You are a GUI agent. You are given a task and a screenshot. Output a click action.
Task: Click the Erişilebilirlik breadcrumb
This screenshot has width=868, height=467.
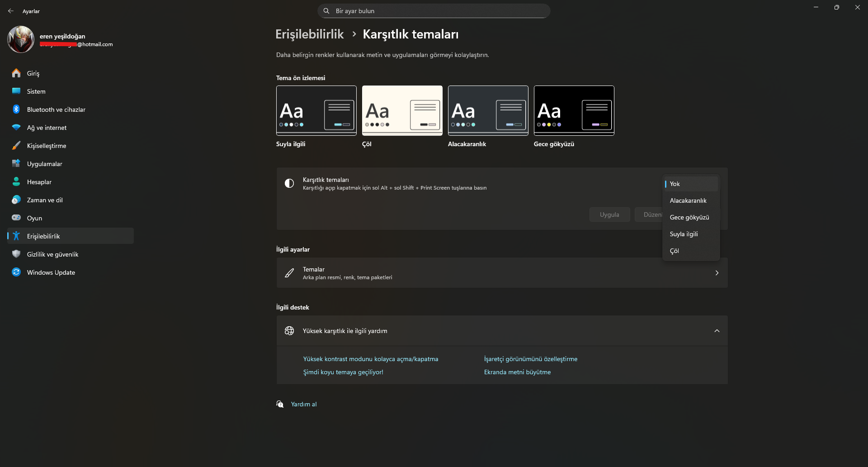310,34
